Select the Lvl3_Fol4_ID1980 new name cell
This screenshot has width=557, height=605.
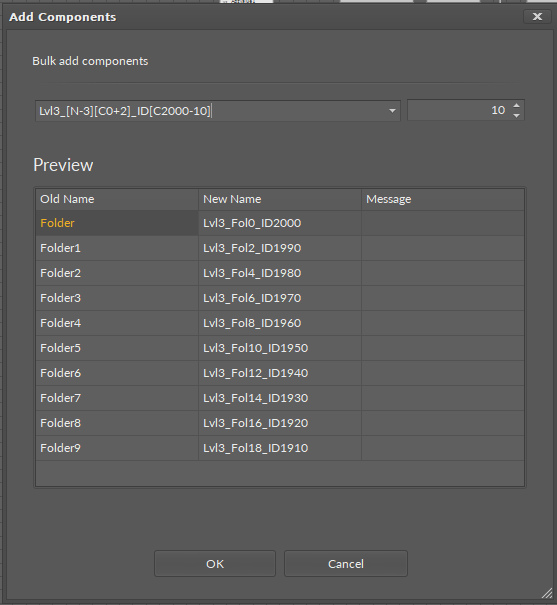point(280,273)
